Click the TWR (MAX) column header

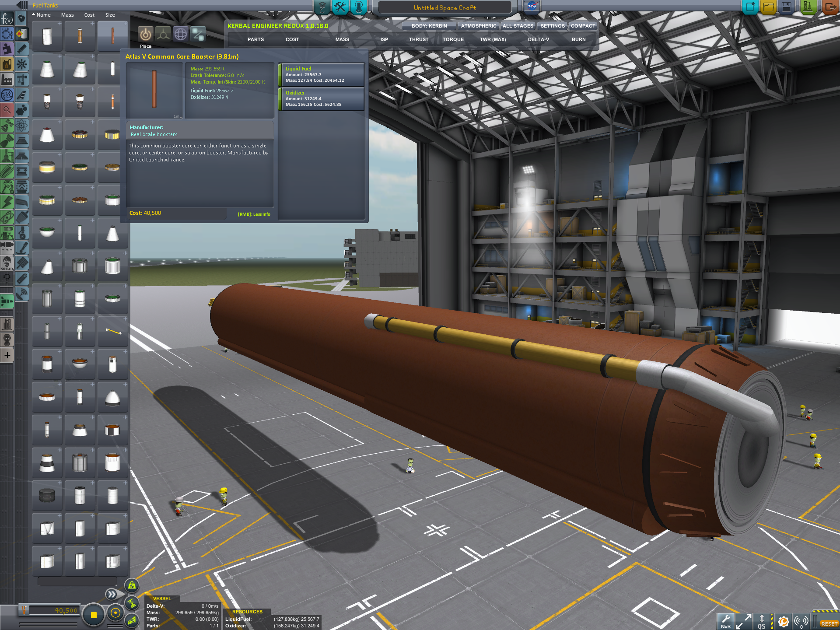(x=493, y=39)
